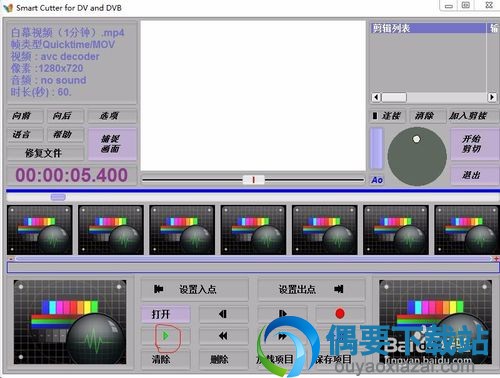Click the selection range bar below thumbnails
The width and height of the screenshot is (500, 378).
[253, 268]
